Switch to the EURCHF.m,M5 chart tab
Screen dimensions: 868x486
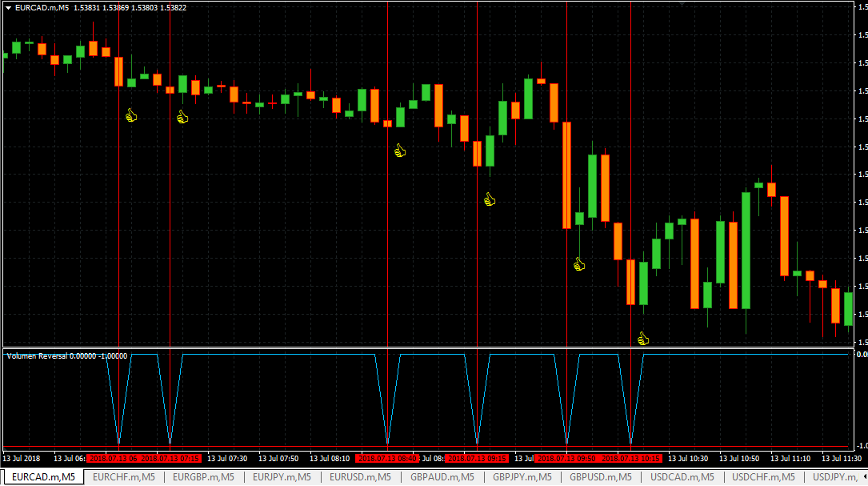pos(123,476)
